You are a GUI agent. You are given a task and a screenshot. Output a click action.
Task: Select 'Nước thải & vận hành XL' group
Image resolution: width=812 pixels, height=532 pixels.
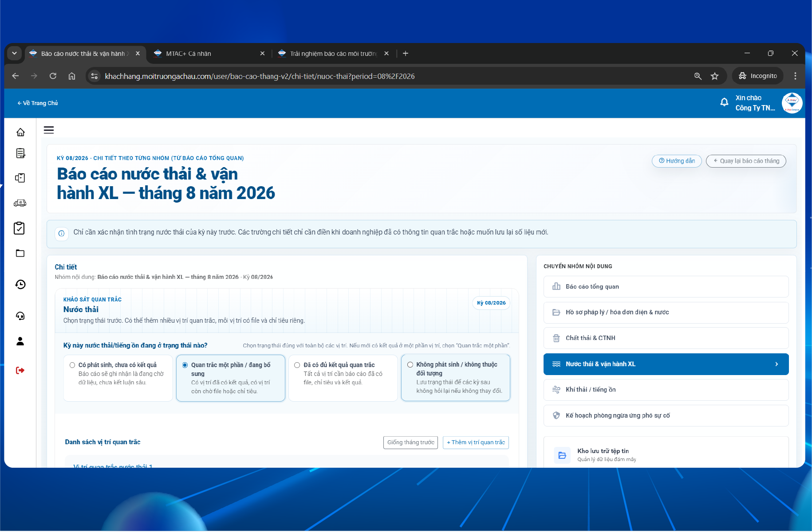point(666,364)
